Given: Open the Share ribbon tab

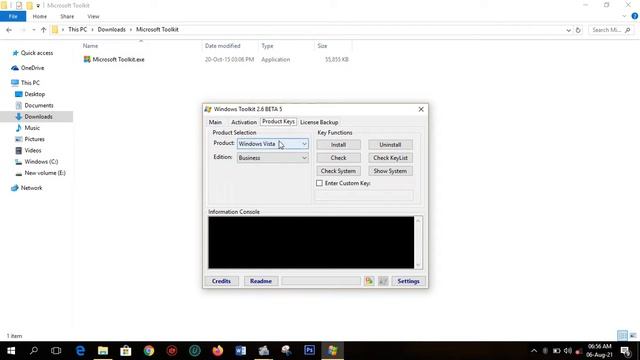Looking at the screenshot, I should coord(67,16).
